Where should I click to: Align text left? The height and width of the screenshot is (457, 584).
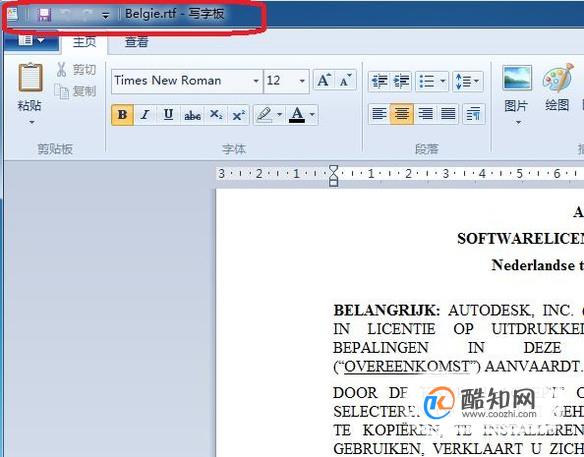tap(379, 114)
